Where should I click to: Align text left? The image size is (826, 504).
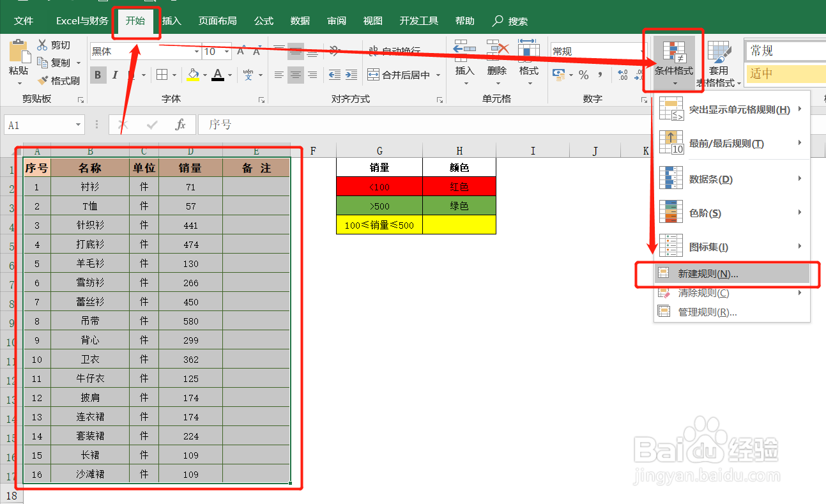click(279, 75)
